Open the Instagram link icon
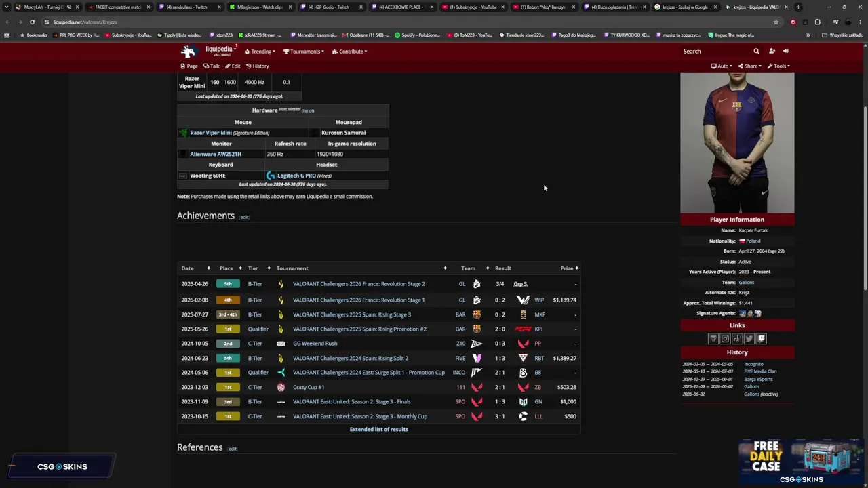This screenshot has height=488, width=868. tap(725, 339)
